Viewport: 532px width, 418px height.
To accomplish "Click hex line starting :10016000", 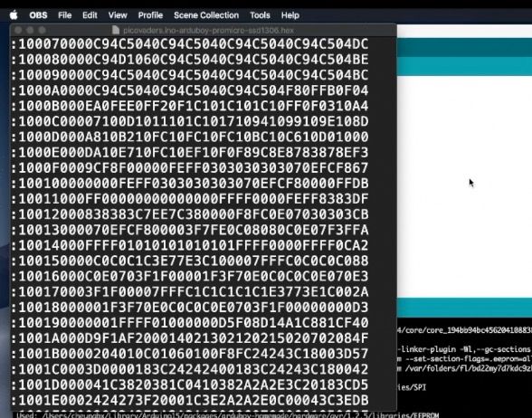I will [190, 277].
